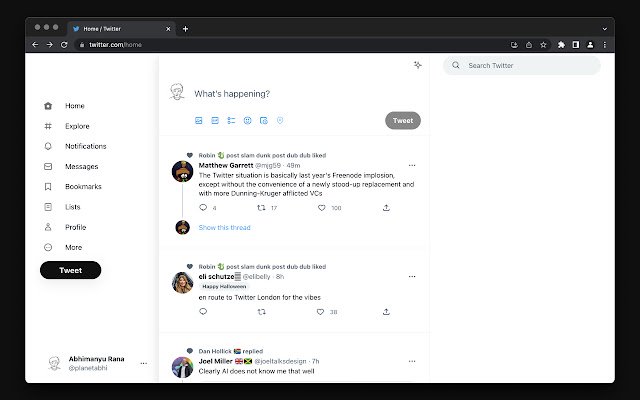Add an image using the media icon
Viewport: 640px width, 400px height.
tap(199, 120)
